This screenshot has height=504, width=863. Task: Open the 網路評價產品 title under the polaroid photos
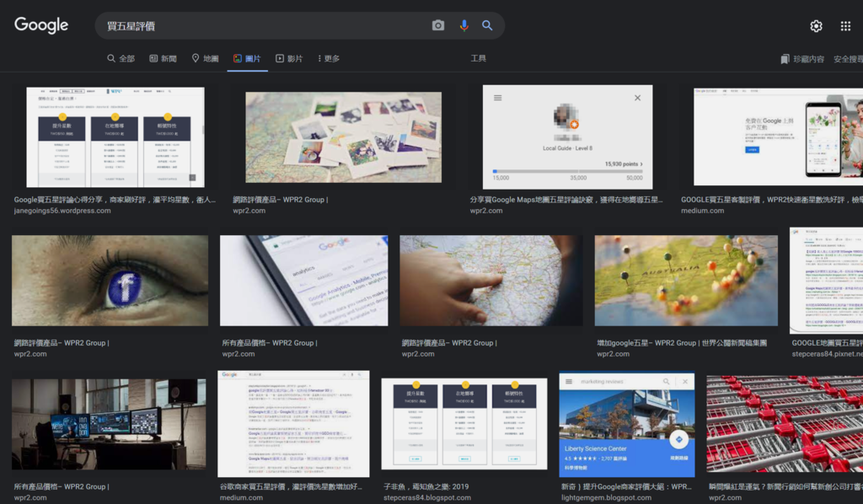tap(280, 200)
